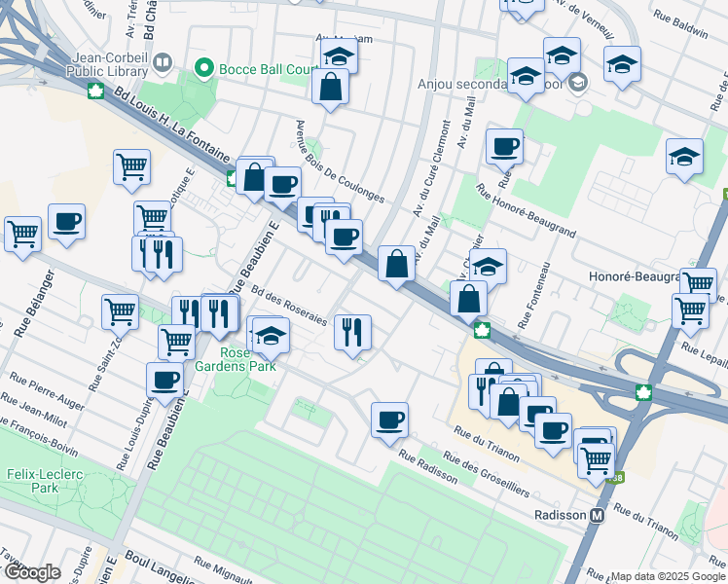Select grocery cart marker beside Honoré-Beaugrand label

coord(698,283)
